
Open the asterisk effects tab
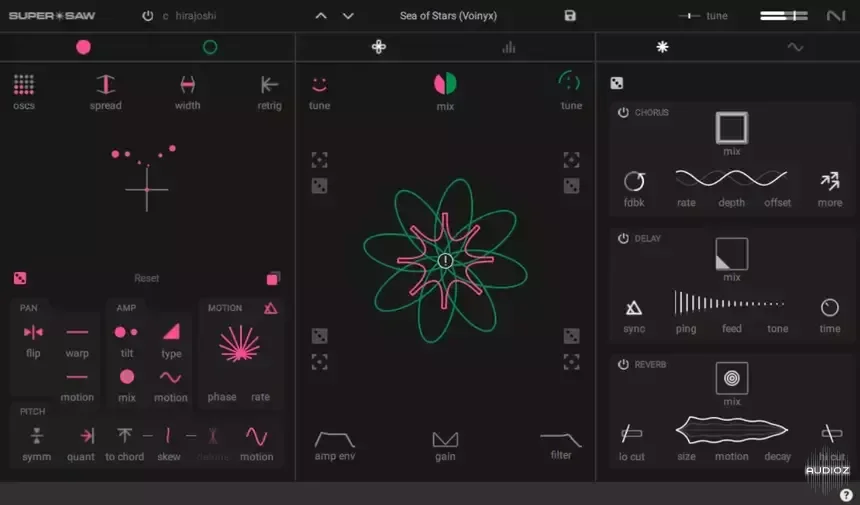(663, 47)
